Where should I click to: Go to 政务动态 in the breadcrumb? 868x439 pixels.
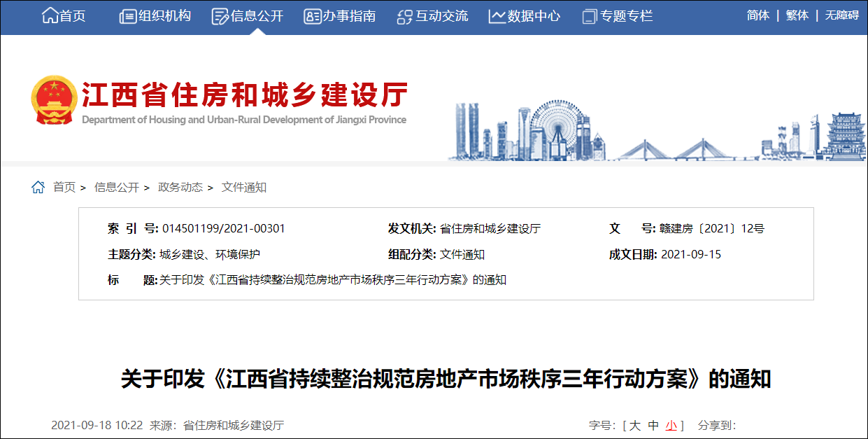point(180,187)
